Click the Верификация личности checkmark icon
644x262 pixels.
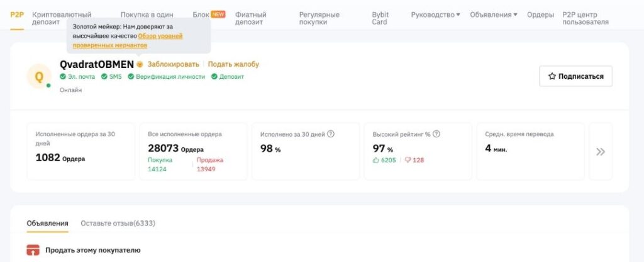pos(131,76)
